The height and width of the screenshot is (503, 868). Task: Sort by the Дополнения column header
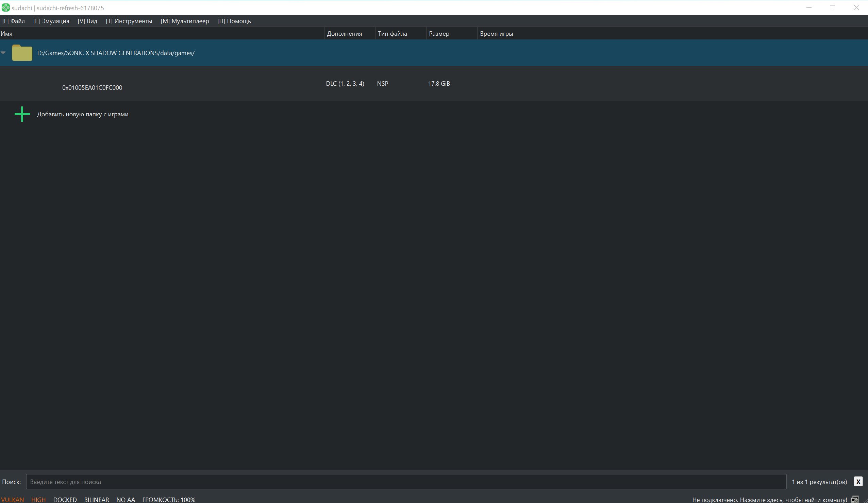click(349, 33)
